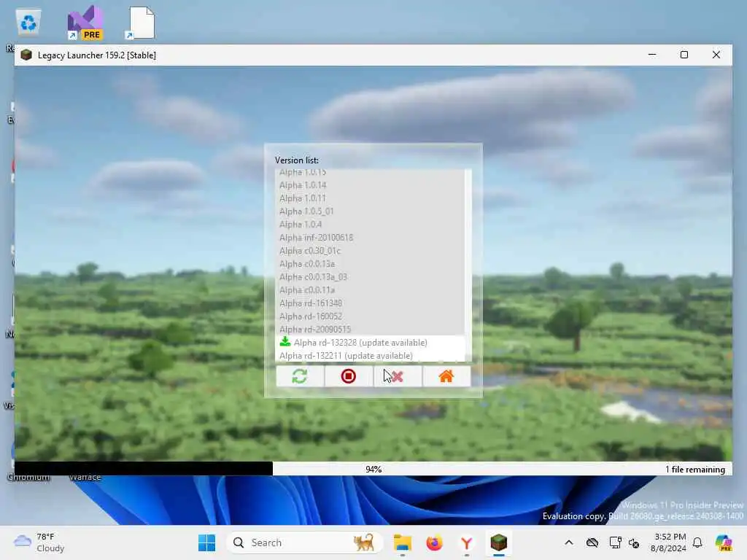The width and height of the screenshot is (747, 560).
Task: Select Alpha rd-132211 (update available) entry
Action: point(370,356)
